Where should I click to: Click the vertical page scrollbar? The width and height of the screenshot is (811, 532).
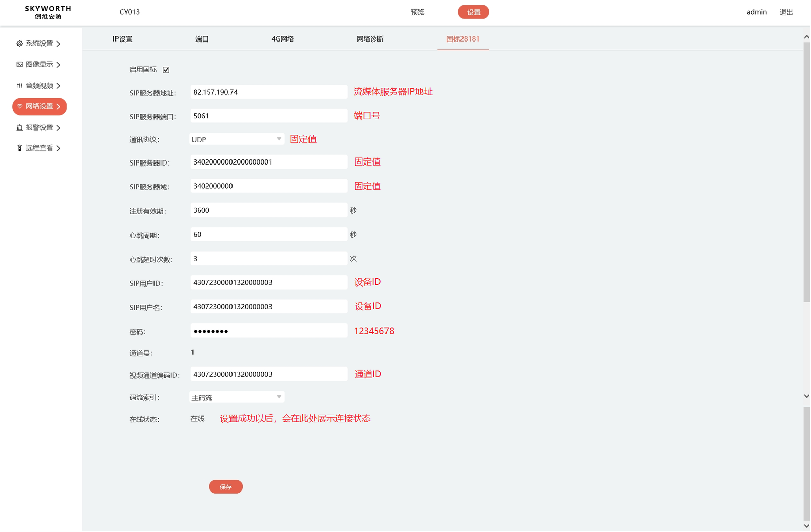806,172
